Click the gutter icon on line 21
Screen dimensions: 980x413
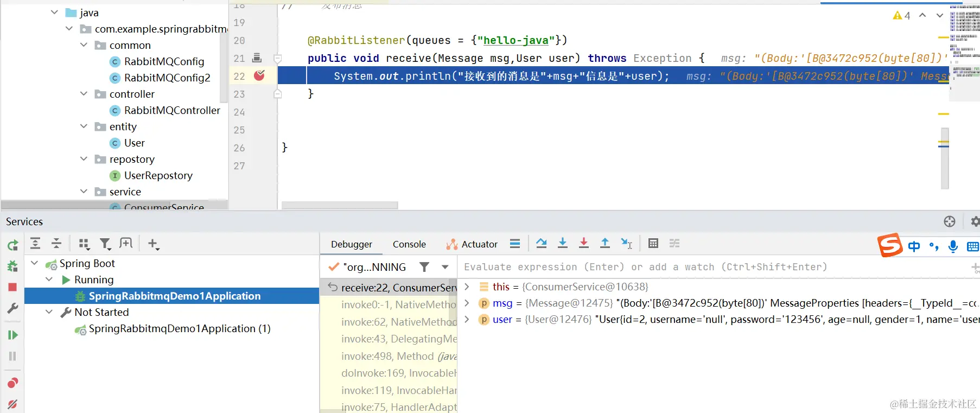coord(257,58)
